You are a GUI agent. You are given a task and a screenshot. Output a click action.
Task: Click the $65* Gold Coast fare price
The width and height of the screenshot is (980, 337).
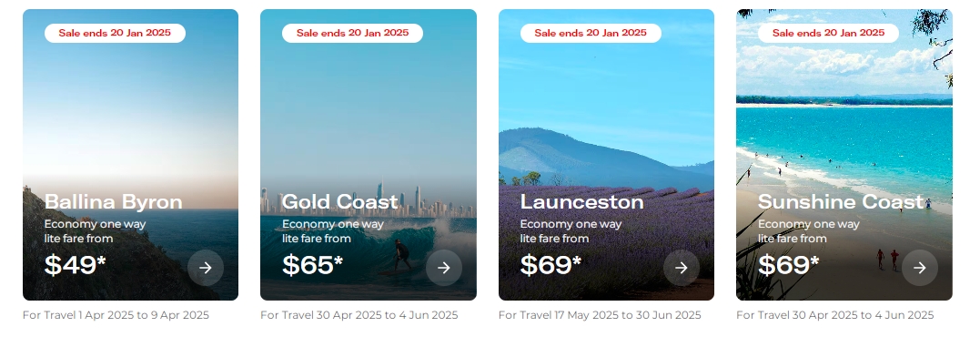tap(312, 265)
